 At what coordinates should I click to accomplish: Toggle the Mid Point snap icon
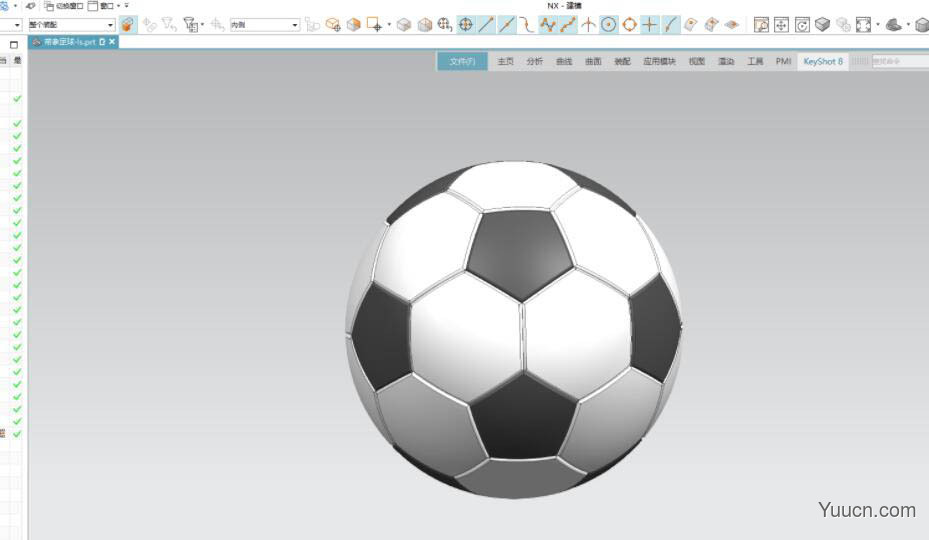point(507,25)
